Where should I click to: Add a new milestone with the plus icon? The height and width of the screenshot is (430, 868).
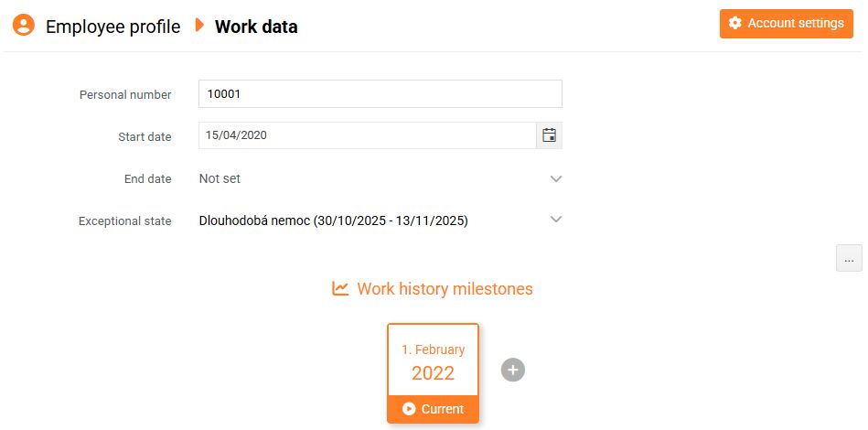[513, 370]
